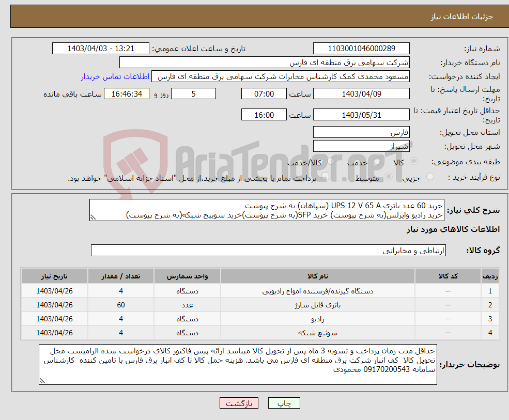Select the کالا/خدمت radio button

(x=331, y=161)
